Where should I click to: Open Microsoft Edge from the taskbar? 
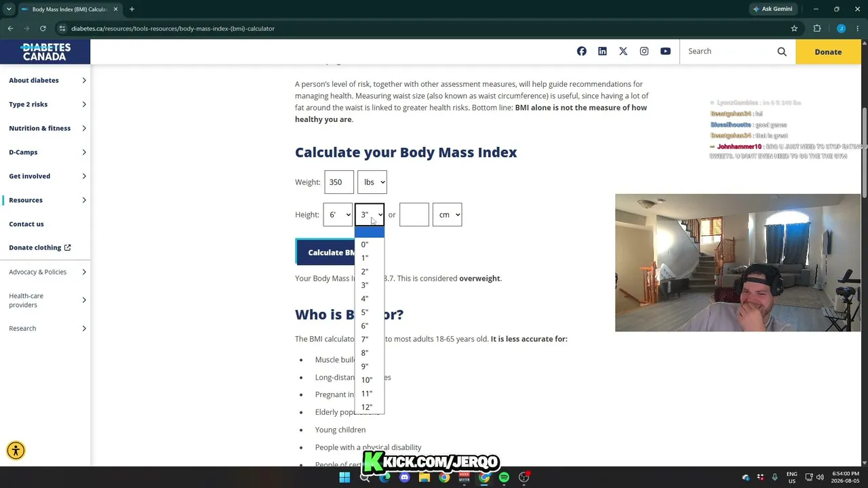[x=385, y=477]
